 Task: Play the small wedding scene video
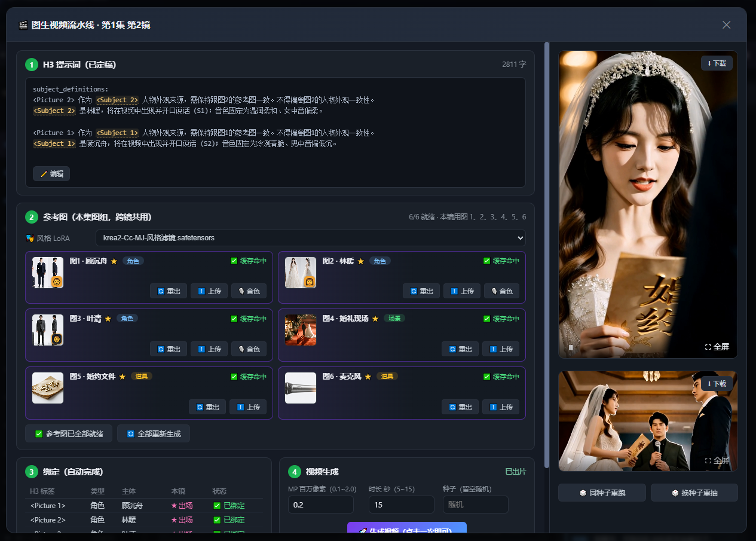pyautogui.click(x=570, y=461)
